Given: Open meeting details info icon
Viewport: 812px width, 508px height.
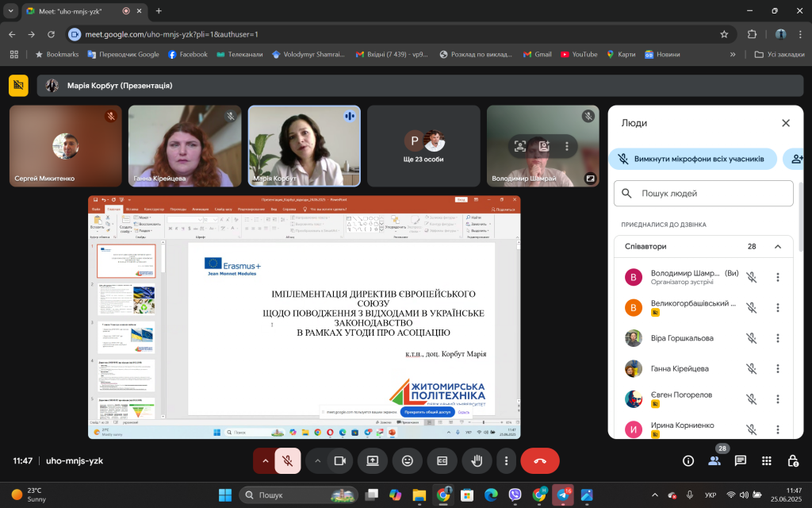Looking at the screenshot, I should pyautogui.click(x=688, y=461).
